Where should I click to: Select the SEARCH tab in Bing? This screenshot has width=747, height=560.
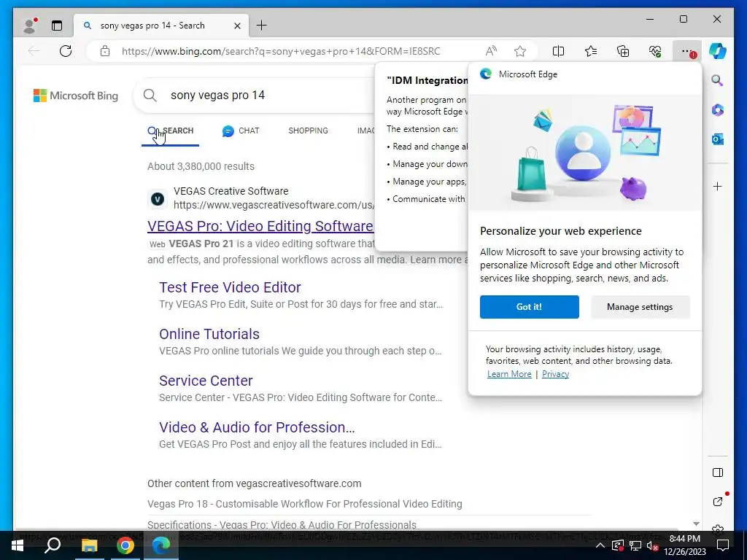(x=171, y=131)
